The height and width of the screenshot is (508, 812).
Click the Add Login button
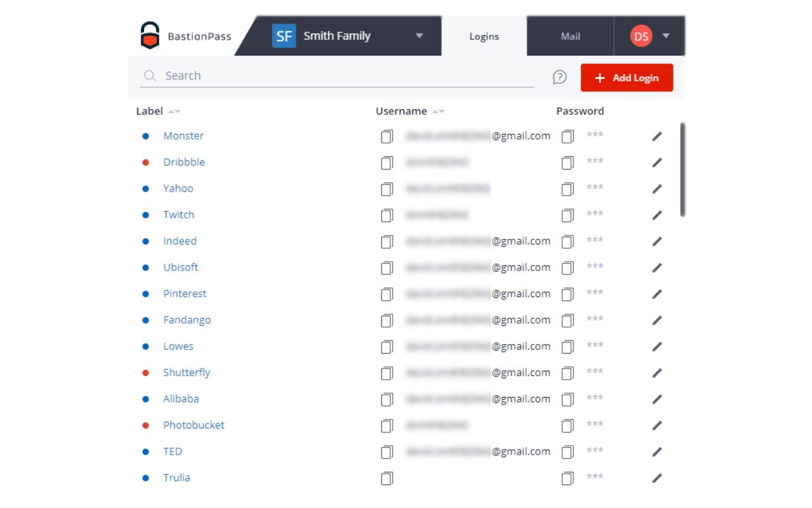coord(627,77)
